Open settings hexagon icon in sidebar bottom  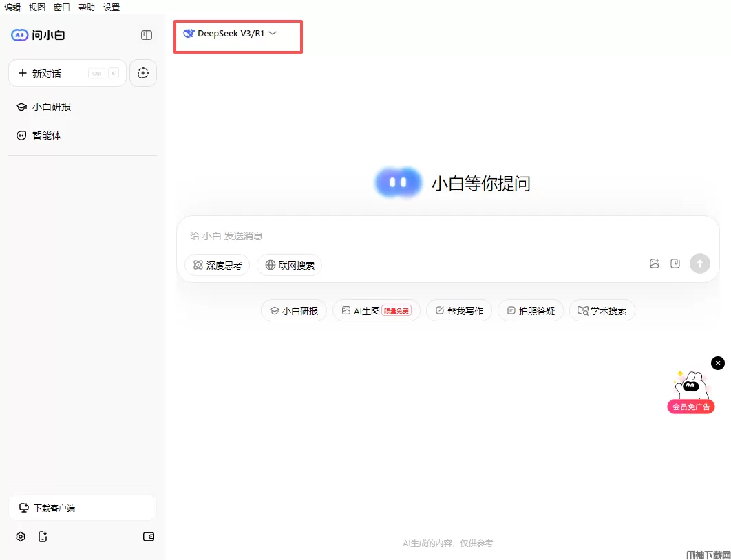coord(21,537)
